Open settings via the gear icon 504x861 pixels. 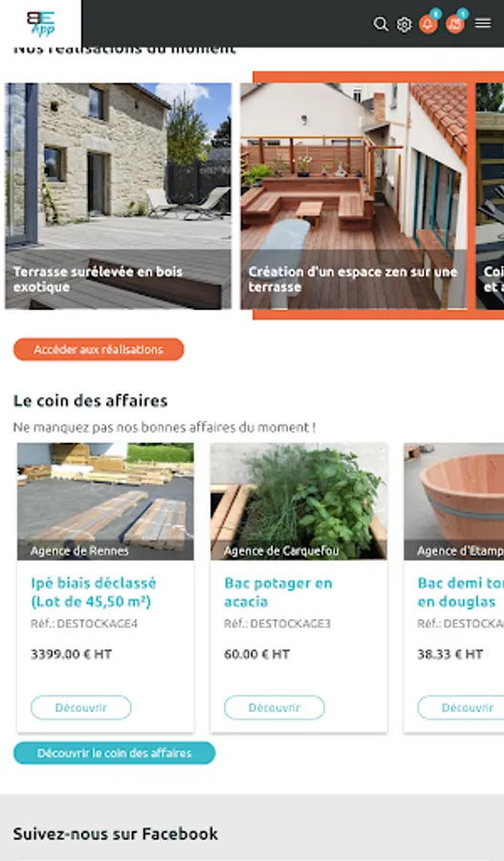tap(405, 25)
